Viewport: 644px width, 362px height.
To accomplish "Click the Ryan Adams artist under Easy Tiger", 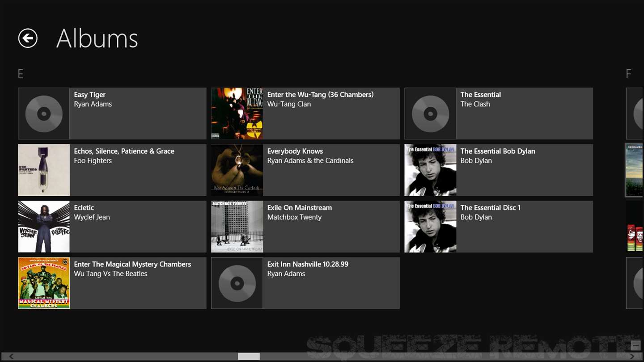I will tap(93, 104).
